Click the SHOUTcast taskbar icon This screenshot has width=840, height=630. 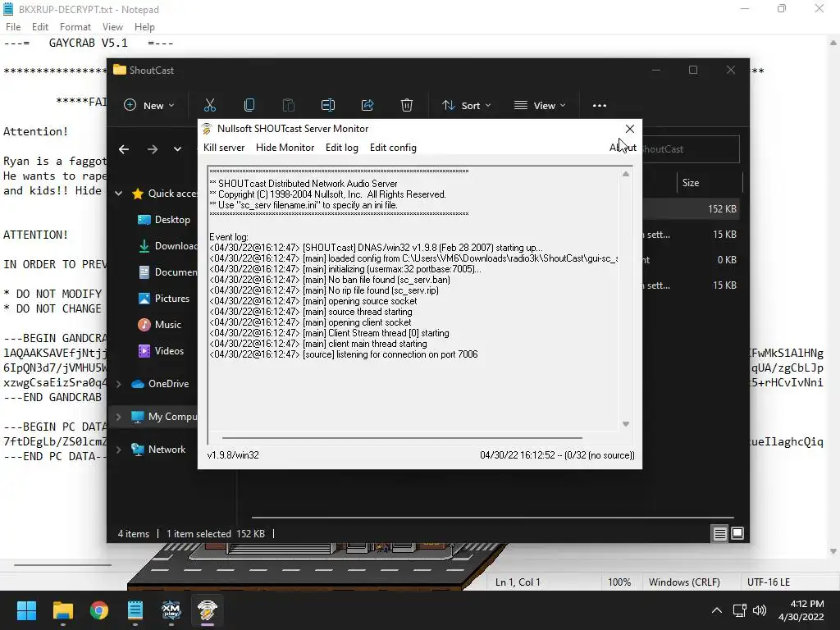point(208,610)
